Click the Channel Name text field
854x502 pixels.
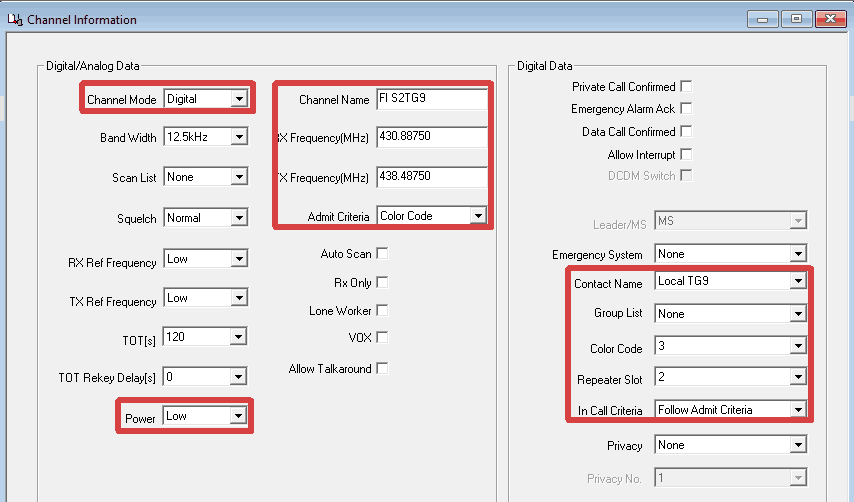pyautogui.click(x=432, y=99)
